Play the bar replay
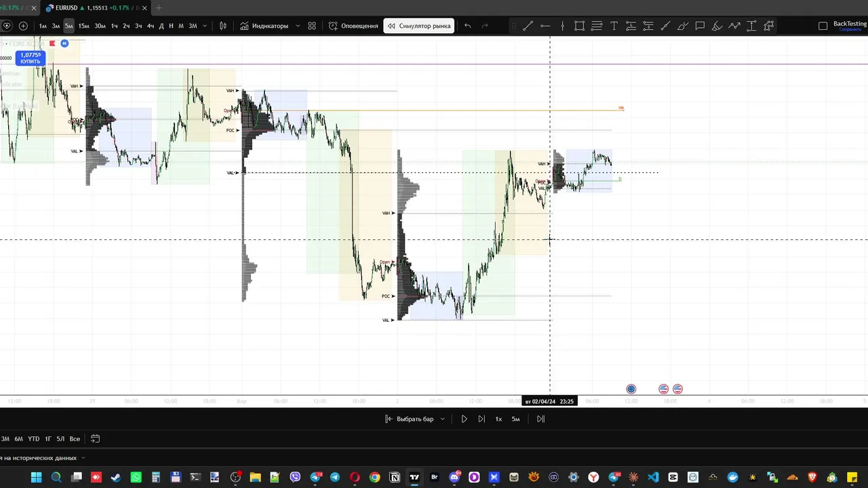The height and width of the screenshot is (488, 868). pyautogui.click(x=464, y=419)
